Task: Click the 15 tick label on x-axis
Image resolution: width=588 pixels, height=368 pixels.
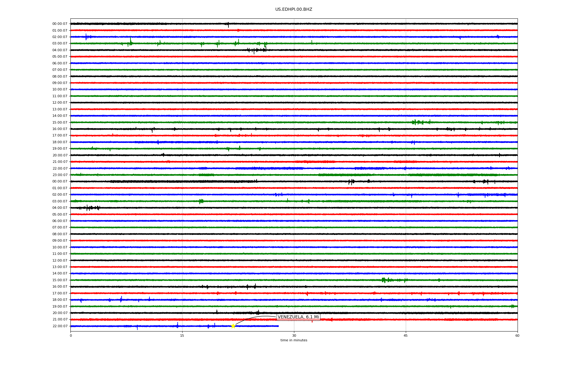Action: point(182,335)
